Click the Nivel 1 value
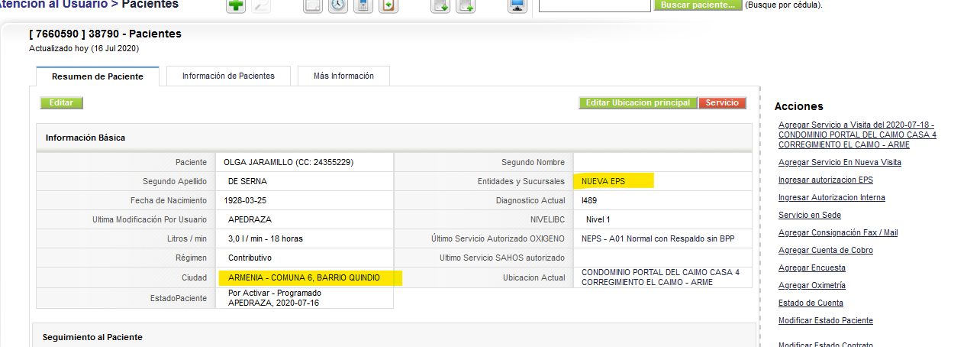Screen dimensions: 980x347 pyautogui.click(x=598, y=219)
